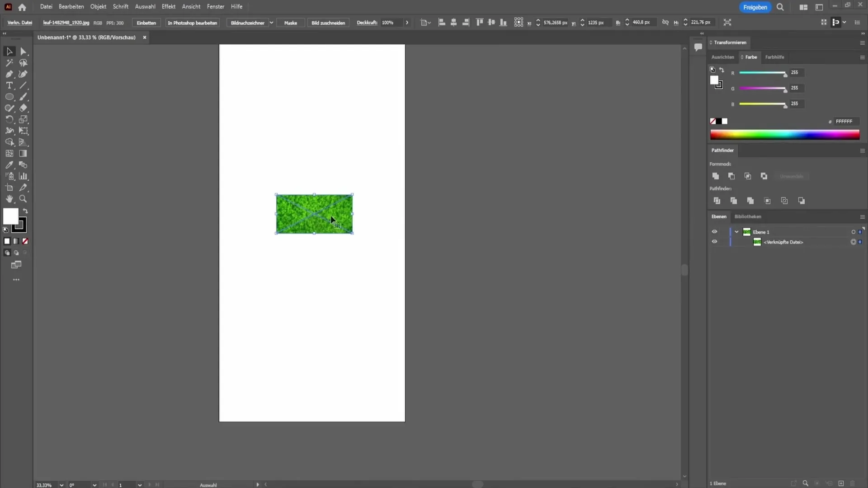This screenshot has width=868, height=488.
Task: Click the Pathfinder Unite shape mode icon
Action: coord(715,176)
